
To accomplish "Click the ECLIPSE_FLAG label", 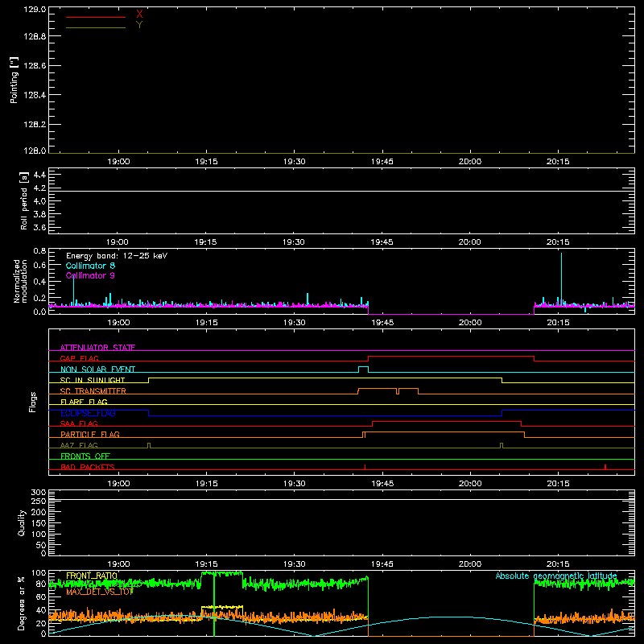I will [x=88, y=413].
